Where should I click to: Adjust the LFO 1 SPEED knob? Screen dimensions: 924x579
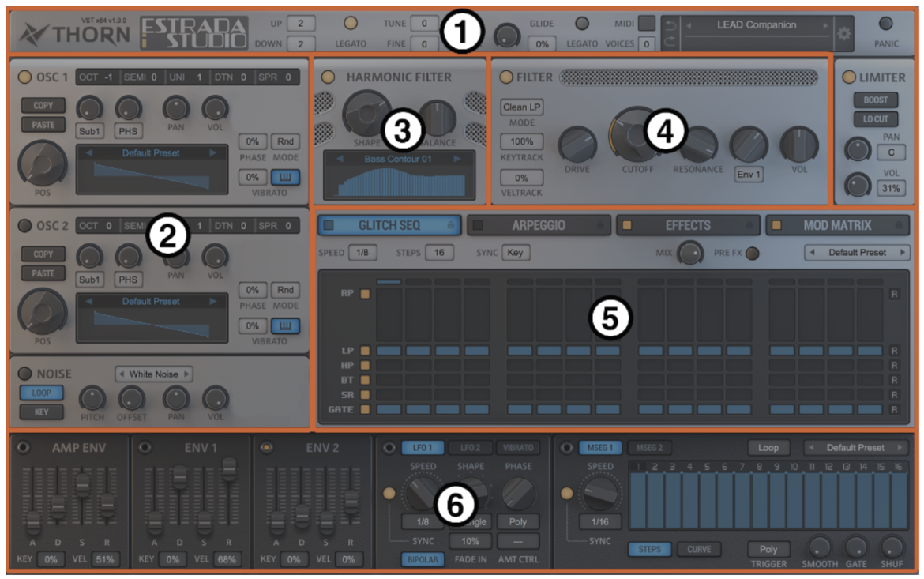[422, 494]
